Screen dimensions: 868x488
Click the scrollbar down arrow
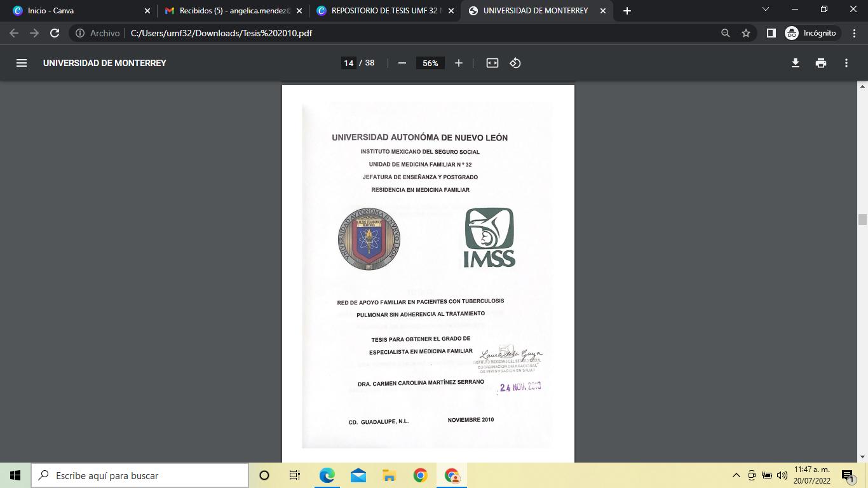point(862,457)
